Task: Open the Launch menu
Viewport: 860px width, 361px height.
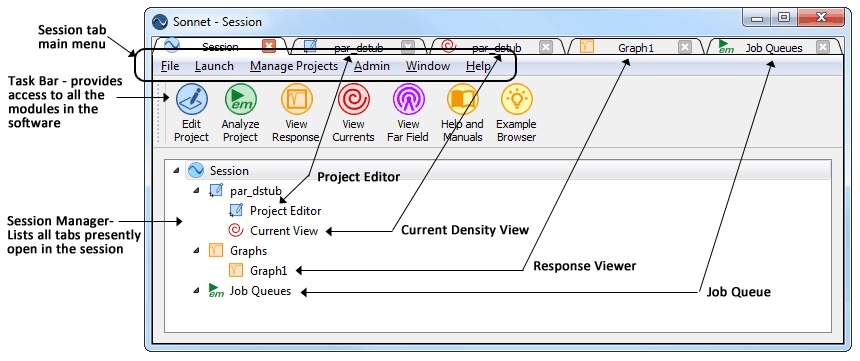Action: click(x=214, y=66)
